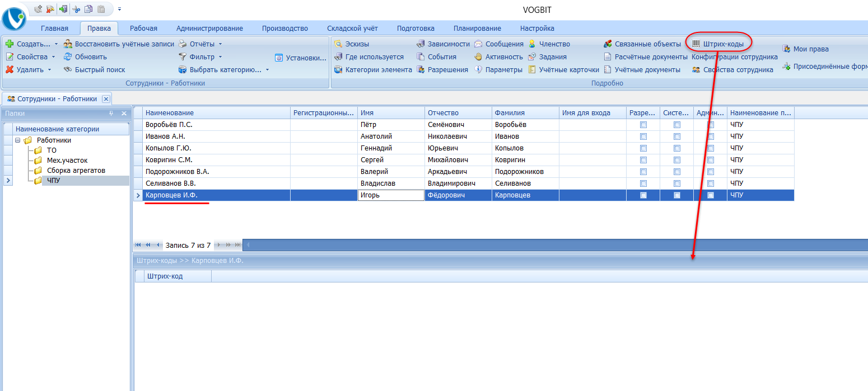Click the door icon with green arrow
The width and height of the screenshot is (868, 391).
[63, 9]
